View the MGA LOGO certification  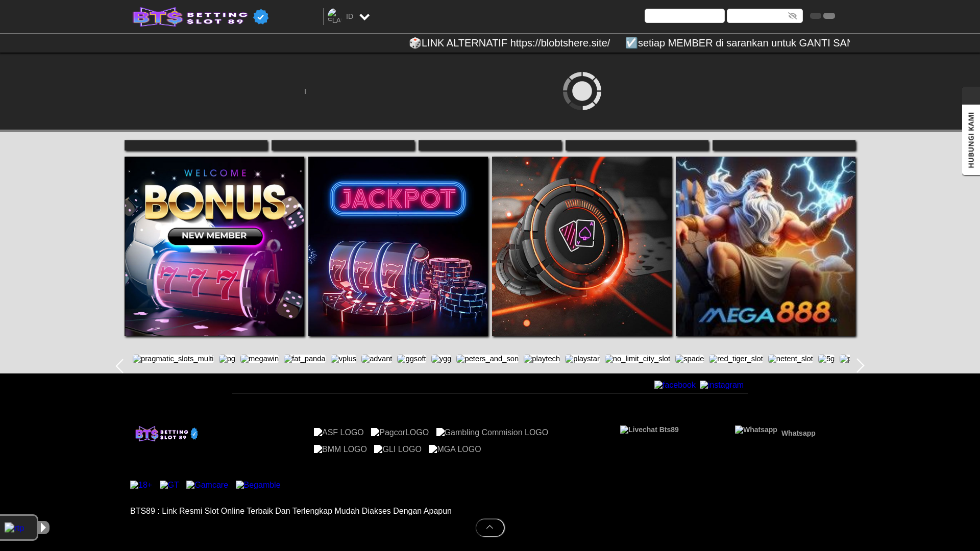pyautogui.click(x=455, y=449)
